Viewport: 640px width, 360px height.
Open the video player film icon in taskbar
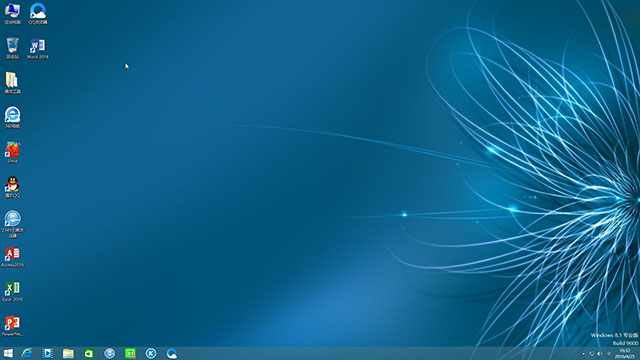tap(47, 353)
